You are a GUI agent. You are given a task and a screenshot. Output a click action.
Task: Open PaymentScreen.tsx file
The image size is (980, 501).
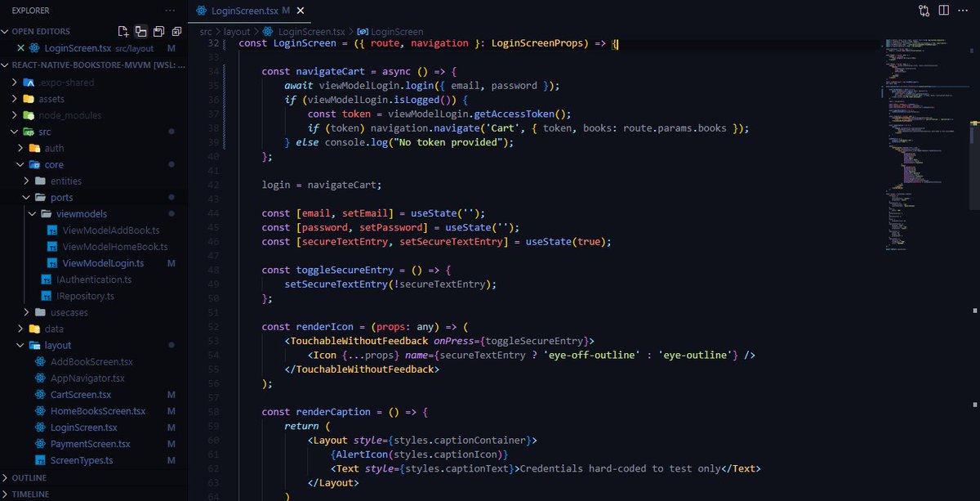(90, 444)
